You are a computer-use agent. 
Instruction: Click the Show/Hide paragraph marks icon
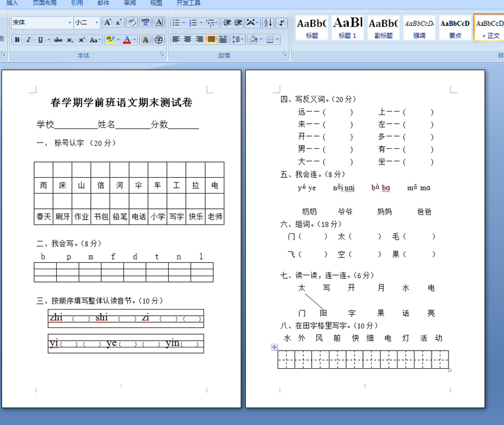282,23
